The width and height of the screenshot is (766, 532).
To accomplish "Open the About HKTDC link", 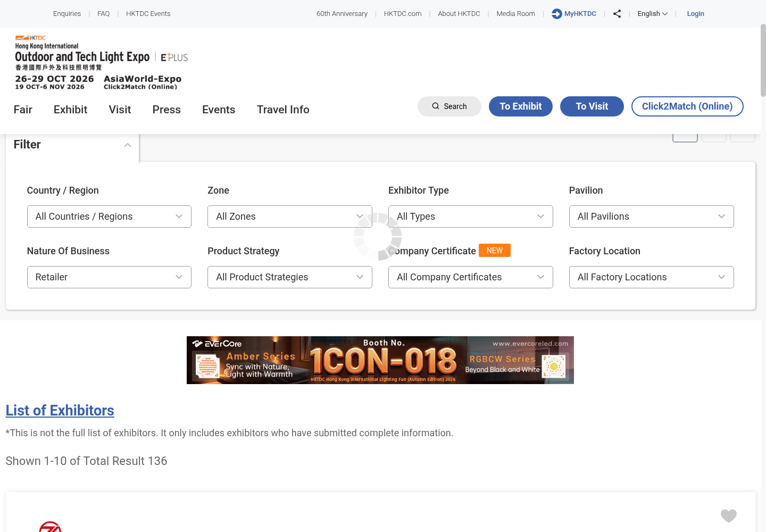I will tap(459, 14).
